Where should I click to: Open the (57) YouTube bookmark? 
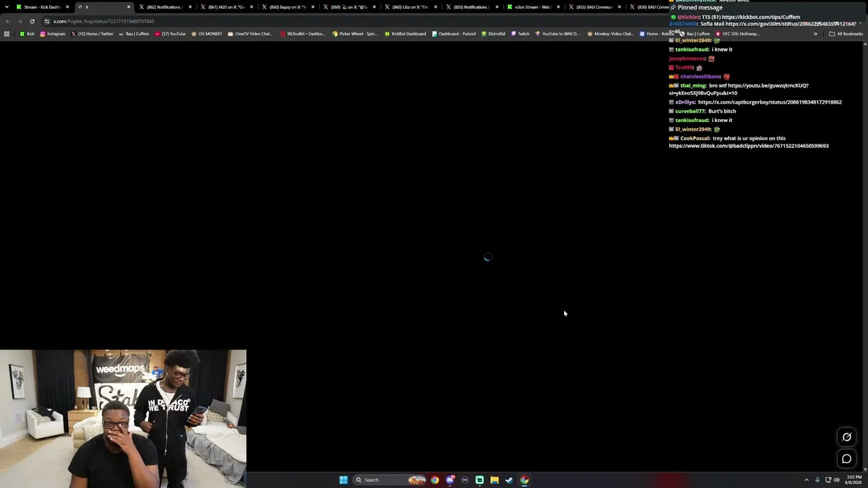(x=171, y=34)
